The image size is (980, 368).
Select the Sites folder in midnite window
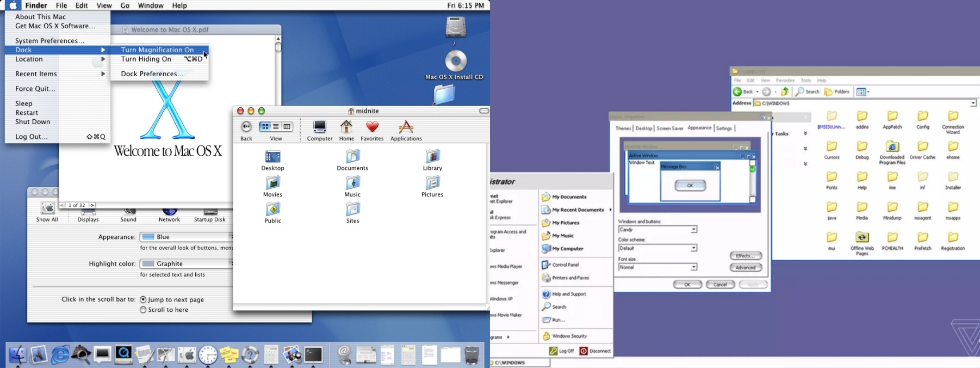(352, 213)
